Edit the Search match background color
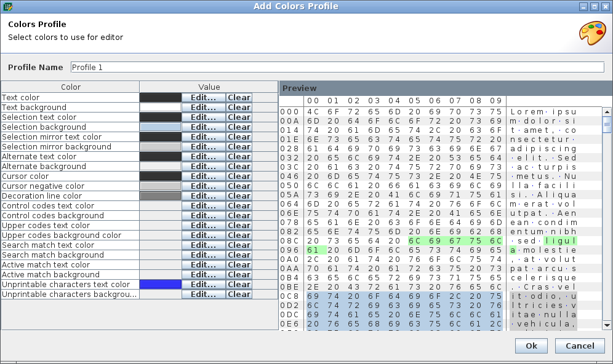 click(x=203, y=255)
